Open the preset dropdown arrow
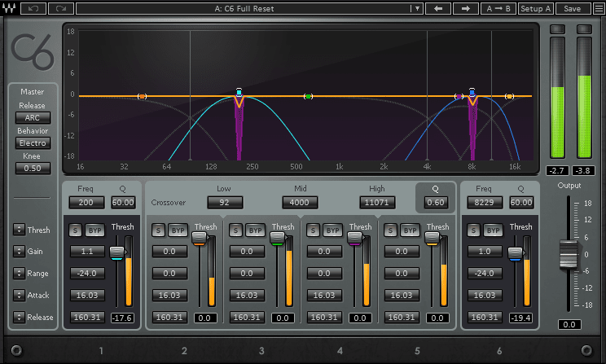 (x=417, y=8)
